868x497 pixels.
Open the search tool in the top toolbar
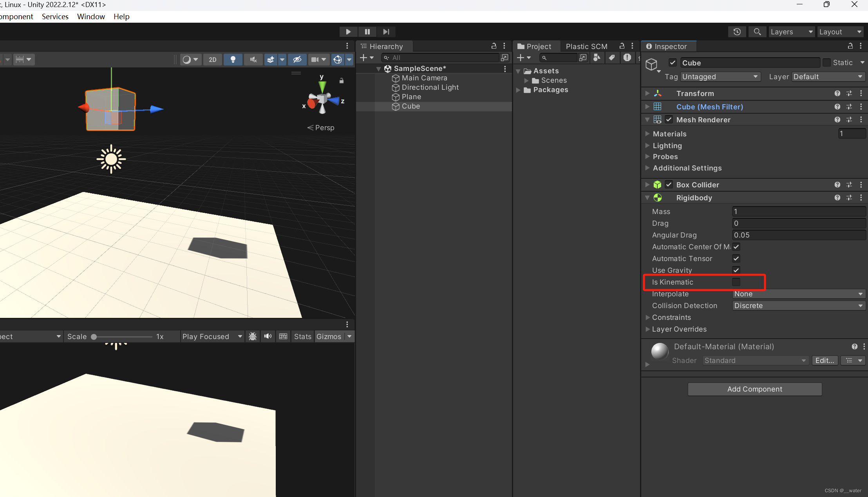[757, 32]
